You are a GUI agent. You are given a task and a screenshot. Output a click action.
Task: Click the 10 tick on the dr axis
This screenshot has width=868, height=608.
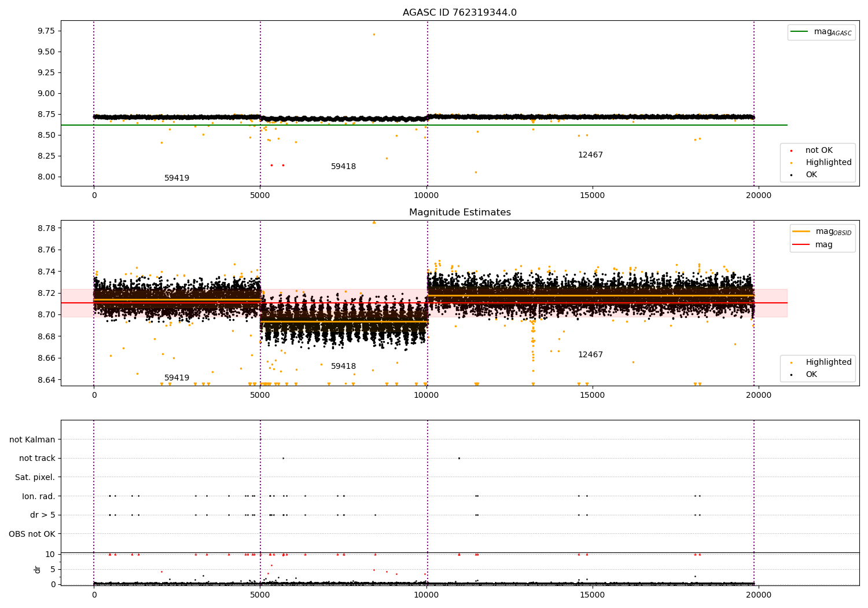coord(50,554)
